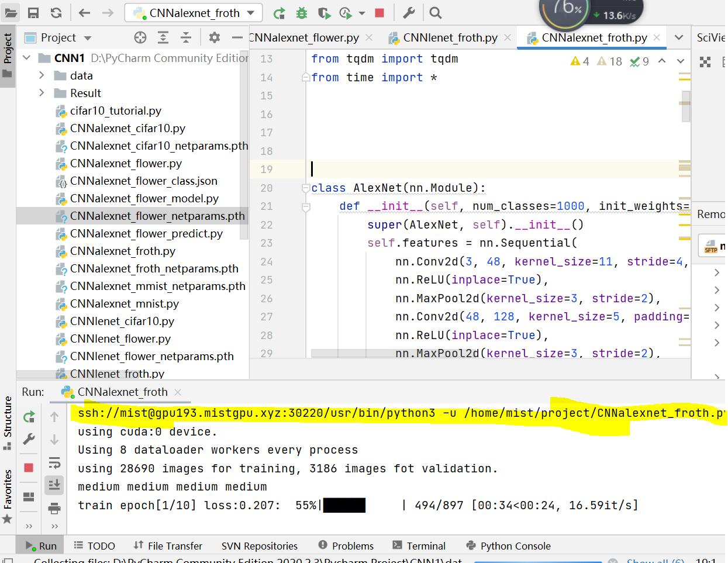Viewport: 728px width, 563px height.
Task: Expand the data folder in Project tree
Action: 41,75
